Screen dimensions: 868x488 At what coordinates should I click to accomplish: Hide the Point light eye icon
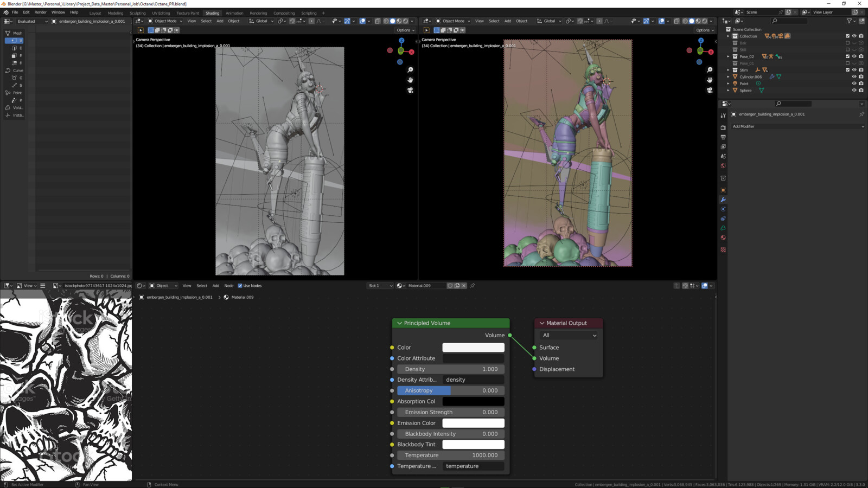pos(854,84)
